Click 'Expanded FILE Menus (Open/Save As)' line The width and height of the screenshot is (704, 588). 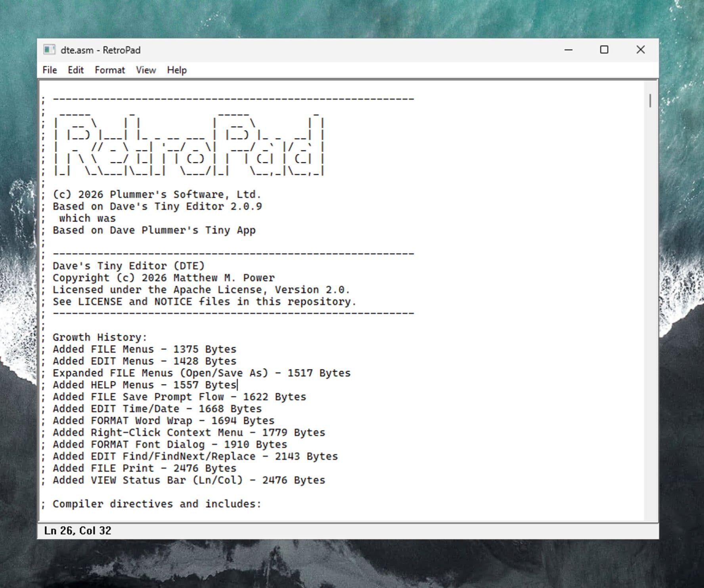click(x=202, y=373)
